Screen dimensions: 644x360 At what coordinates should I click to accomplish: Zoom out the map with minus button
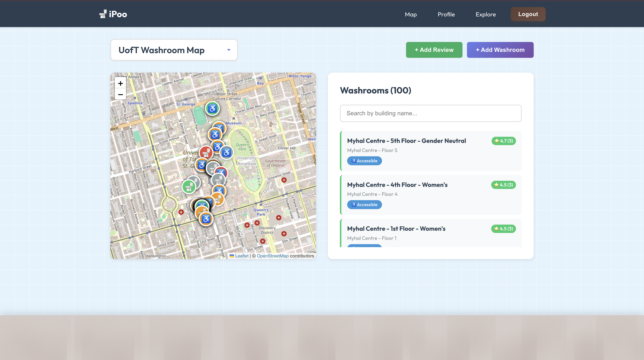(120, 95)
